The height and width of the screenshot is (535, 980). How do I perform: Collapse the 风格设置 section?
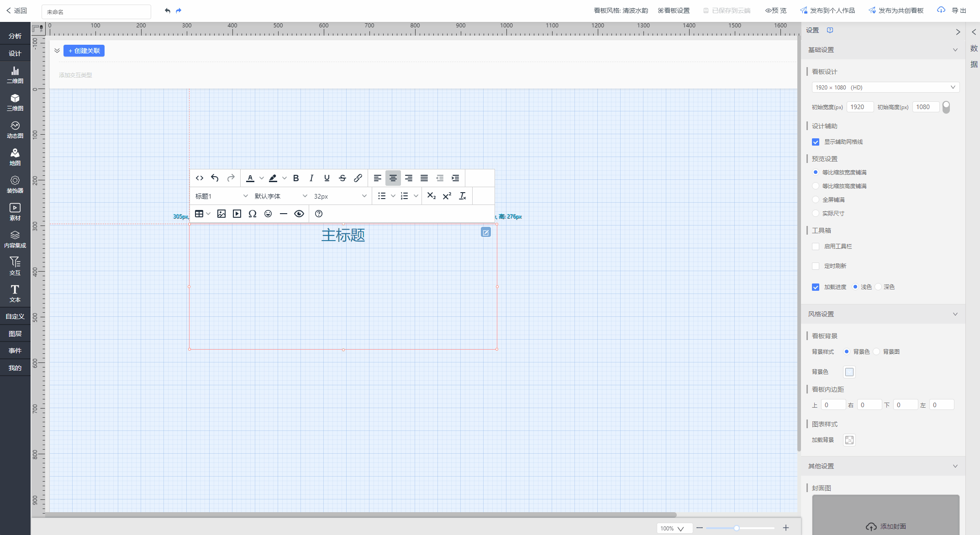955,314
